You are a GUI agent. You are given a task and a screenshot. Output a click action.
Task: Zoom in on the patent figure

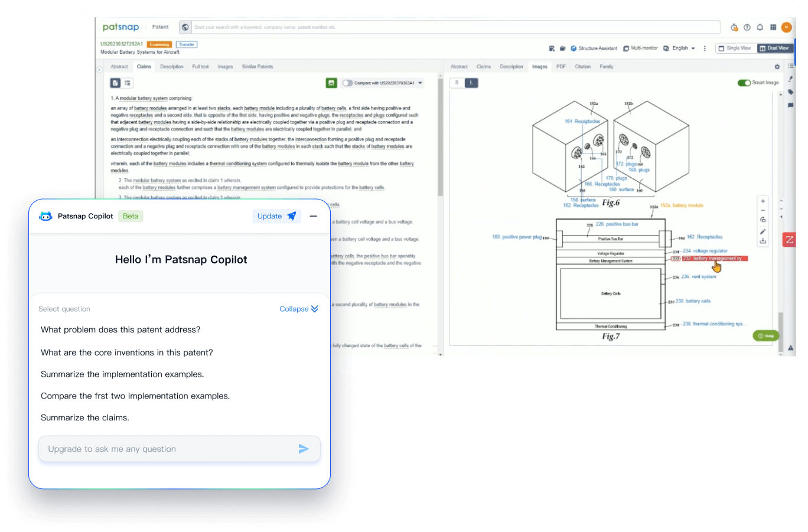(x=763, y=201)
